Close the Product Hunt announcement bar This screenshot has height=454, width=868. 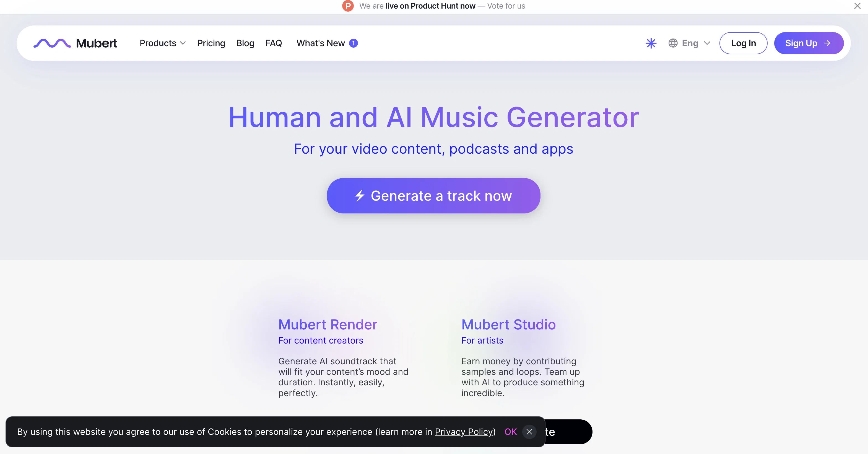(x=857, y=6)
